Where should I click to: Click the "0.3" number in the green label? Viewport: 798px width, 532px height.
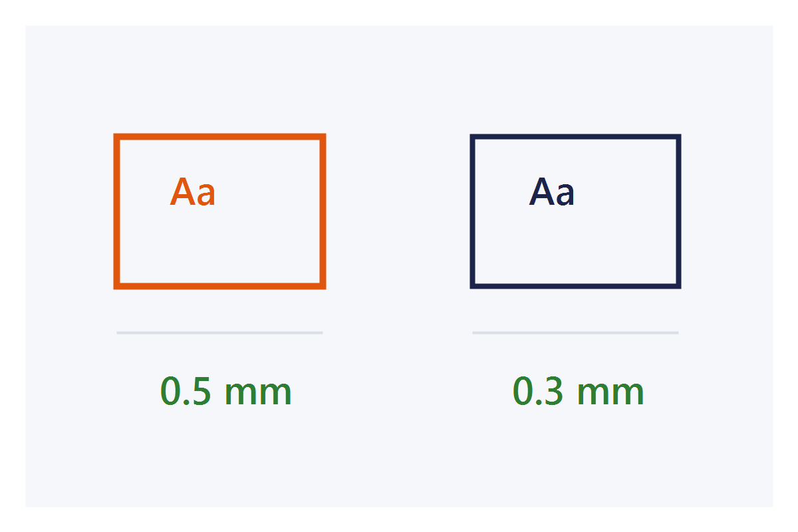pos(537,392)
